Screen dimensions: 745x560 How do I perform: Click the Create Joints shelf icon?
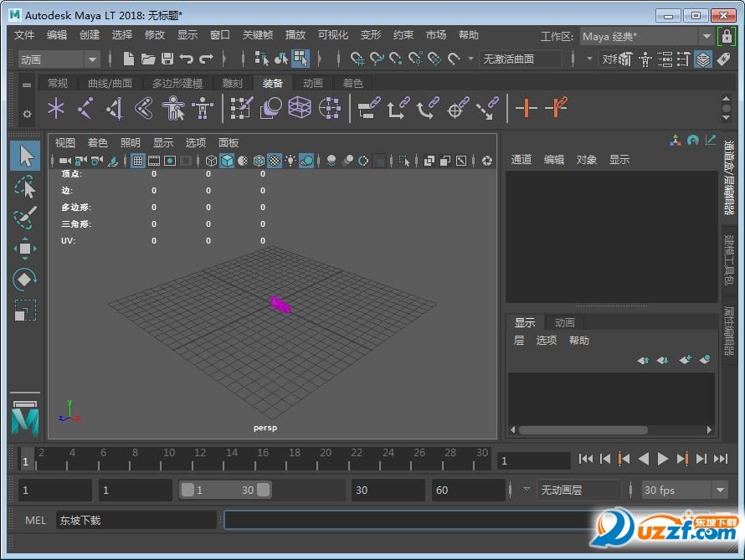(x=85, y=108)
